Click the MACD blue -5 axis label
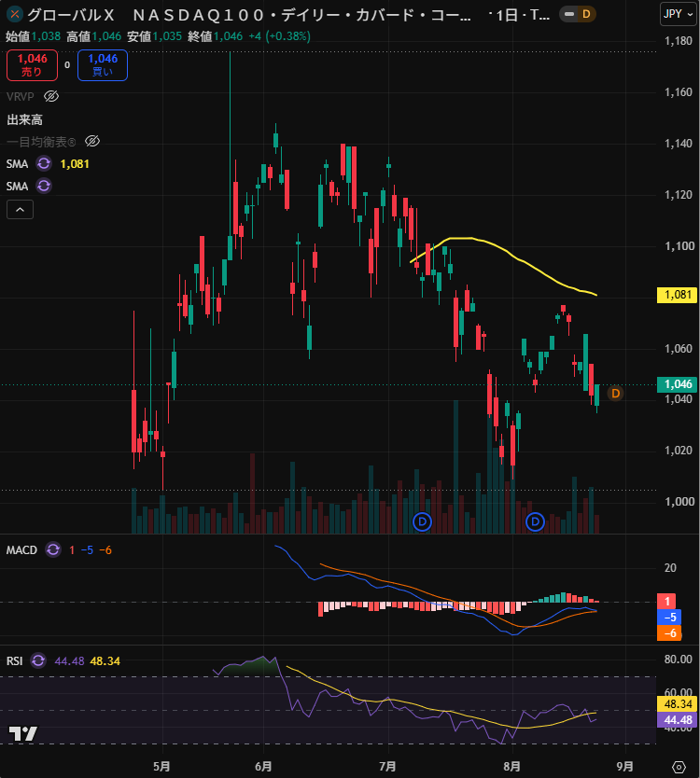 (668, 618)
